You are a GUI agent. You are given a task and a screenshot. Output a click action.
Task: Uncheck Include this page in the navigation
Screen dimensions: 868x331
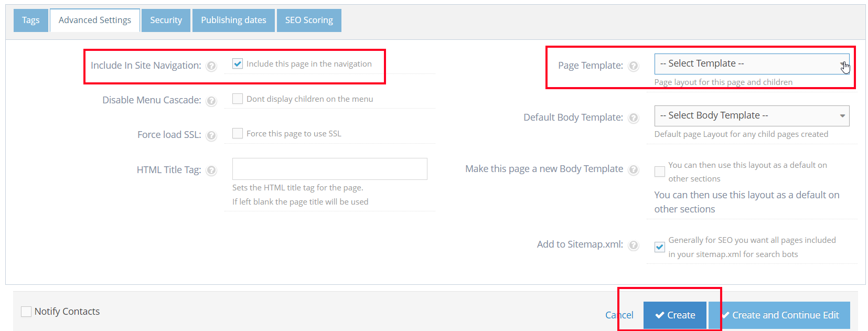tap(238, 64)
